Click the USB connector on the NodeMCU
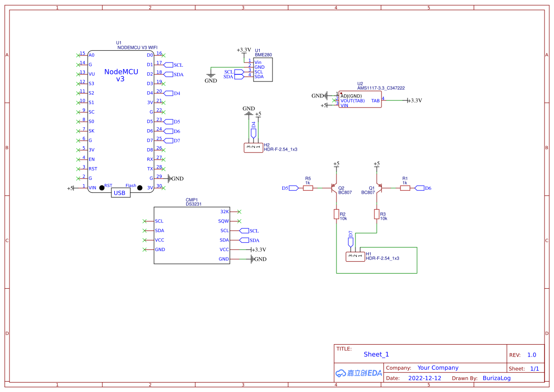554x392 pixels. (x=120, y=193)
